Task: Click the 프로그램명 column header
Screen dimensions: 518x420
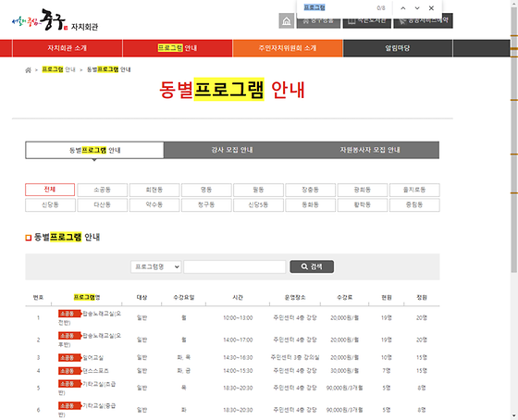Action: 87,297
